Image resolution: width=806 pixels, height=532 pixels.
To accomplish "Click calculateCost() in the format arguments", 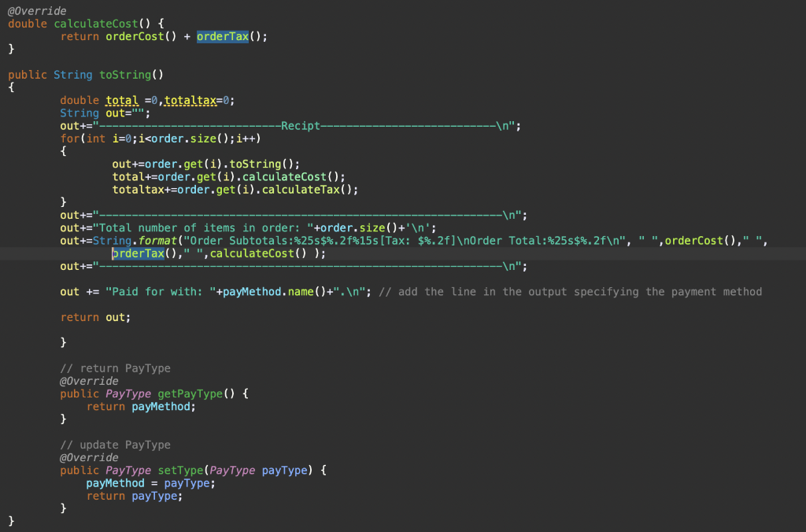I will (258, 253).
